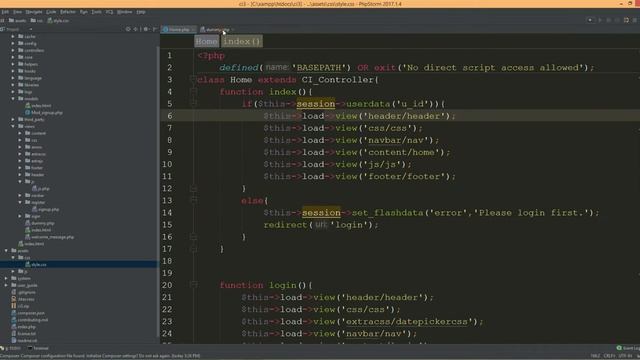Fold the class Home code block
This screenshot has height=360, width=640.
pyautogui.click(x=194, y=80)
